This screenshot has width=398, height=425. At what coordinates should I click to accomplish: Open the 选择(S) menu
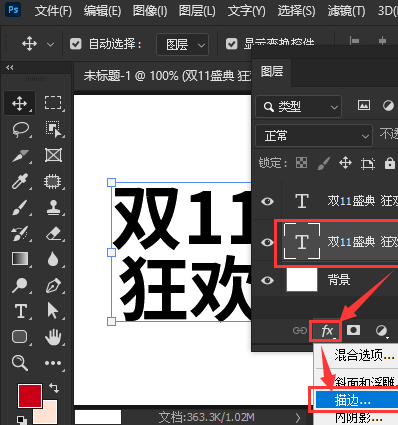[296, 11]
